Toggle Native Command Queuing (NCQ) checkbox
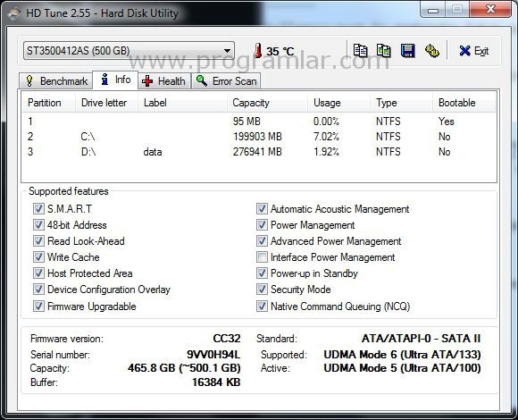Screen dimensions: 518x420 tap(262, 306)
